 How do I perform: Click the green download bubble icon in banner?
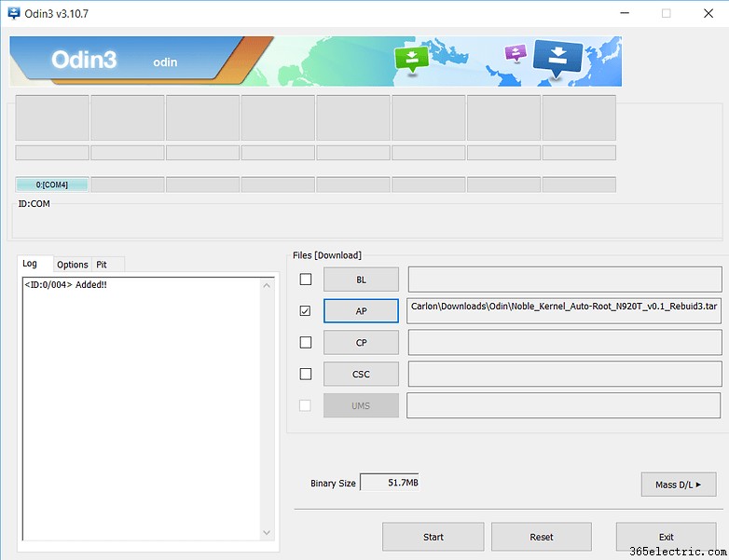[411, 60]
